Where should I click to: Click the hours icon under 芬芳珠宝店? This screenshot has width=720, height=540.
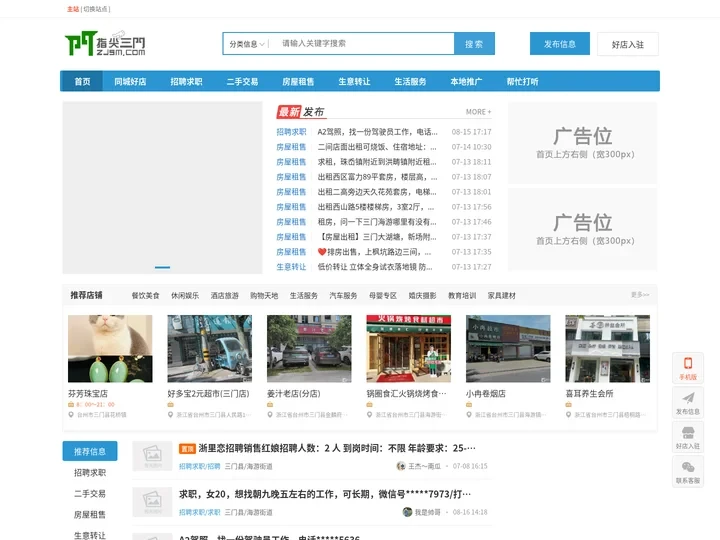click(71, 405)
